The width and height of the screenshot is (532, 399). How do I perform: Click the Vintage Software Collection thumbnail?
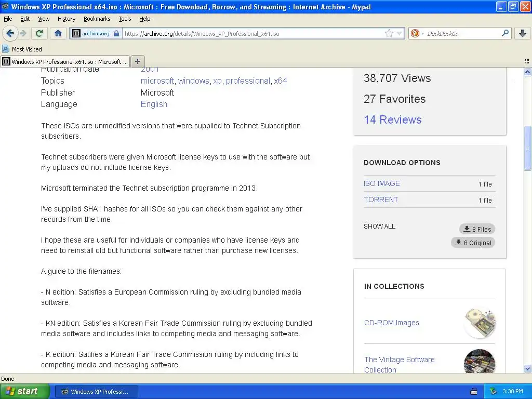[x=480, y=362]
